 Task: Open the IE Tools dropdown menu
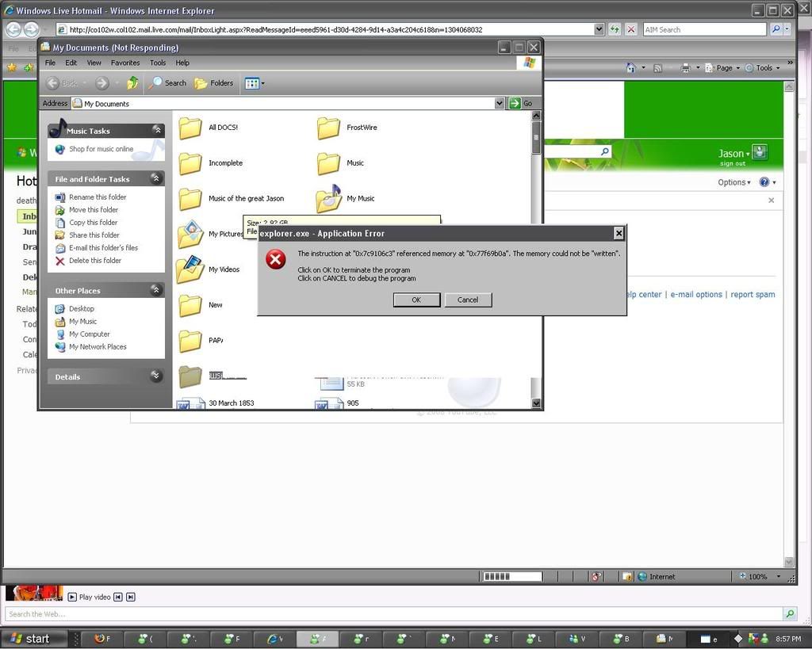tap(763, 68)
